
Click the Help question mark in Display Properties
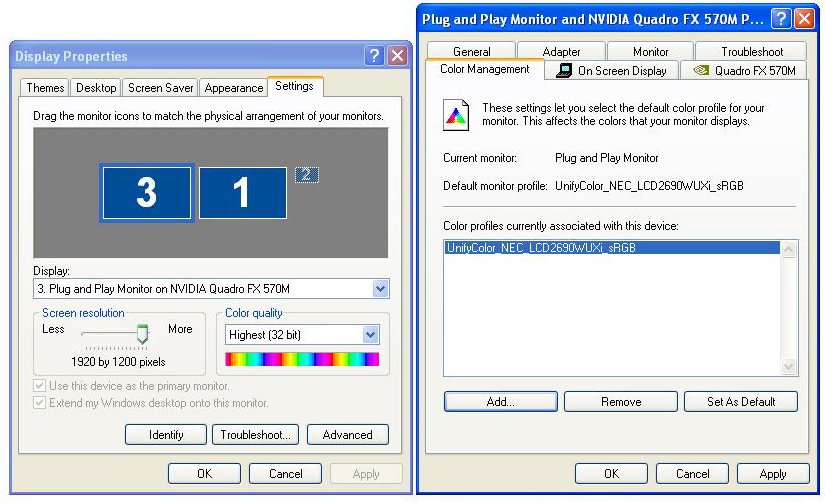[374, 55]
